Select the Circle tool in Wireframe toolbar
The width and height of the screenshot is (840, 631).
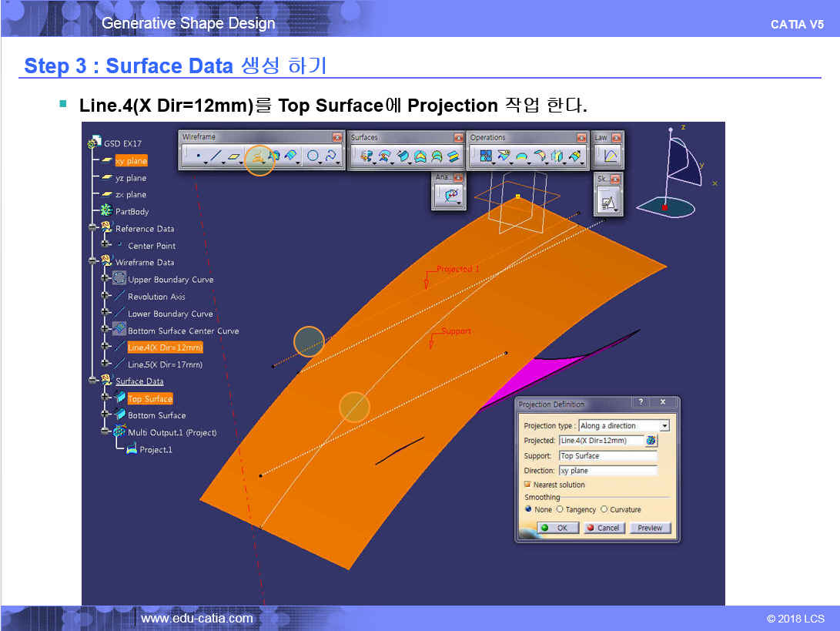coord(313,157)
